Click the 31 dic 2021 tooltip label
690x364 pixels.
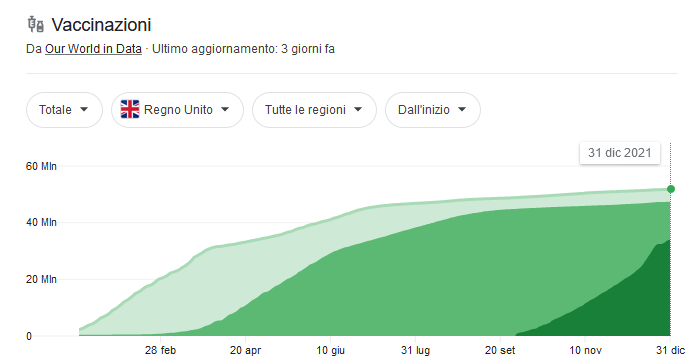620,153
